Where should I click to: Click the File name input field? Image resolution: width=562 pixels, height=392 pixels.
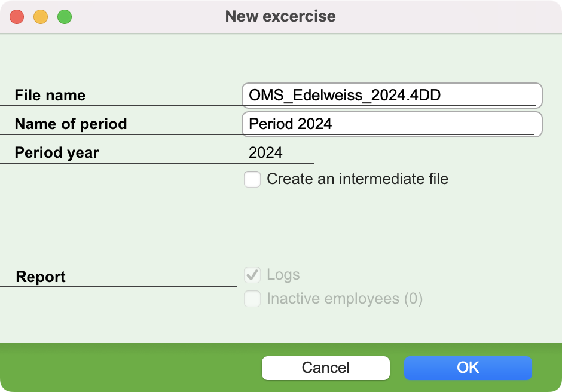(392, 96)
